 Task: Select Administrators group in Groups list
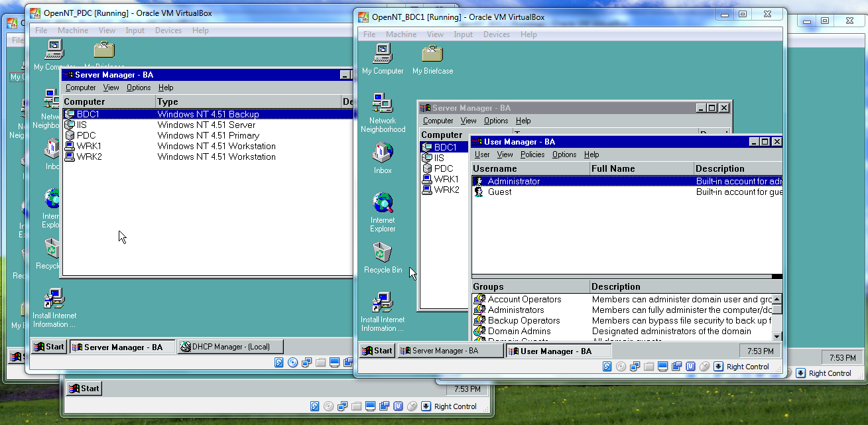point(516,310)
